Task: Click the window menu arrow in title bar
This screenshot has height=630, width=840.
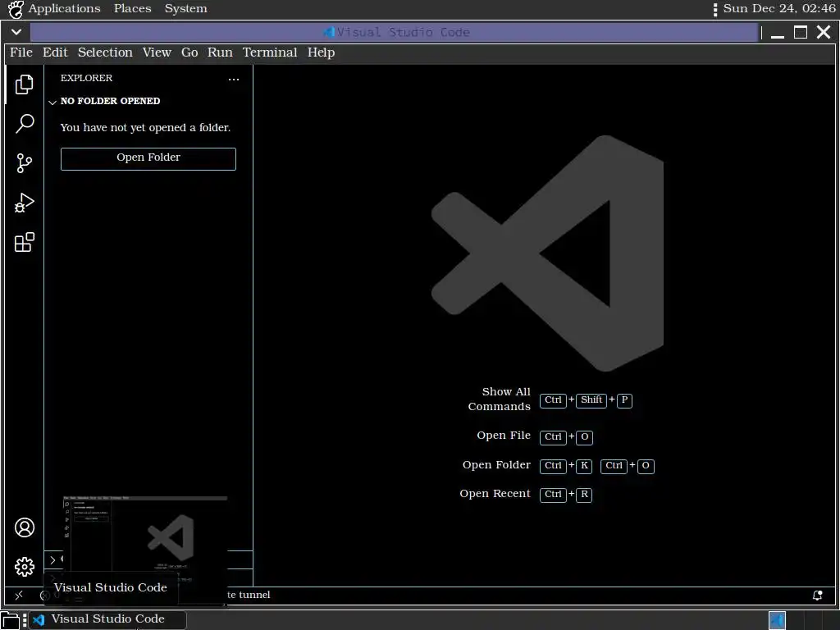Action: [x=16, y=32]
